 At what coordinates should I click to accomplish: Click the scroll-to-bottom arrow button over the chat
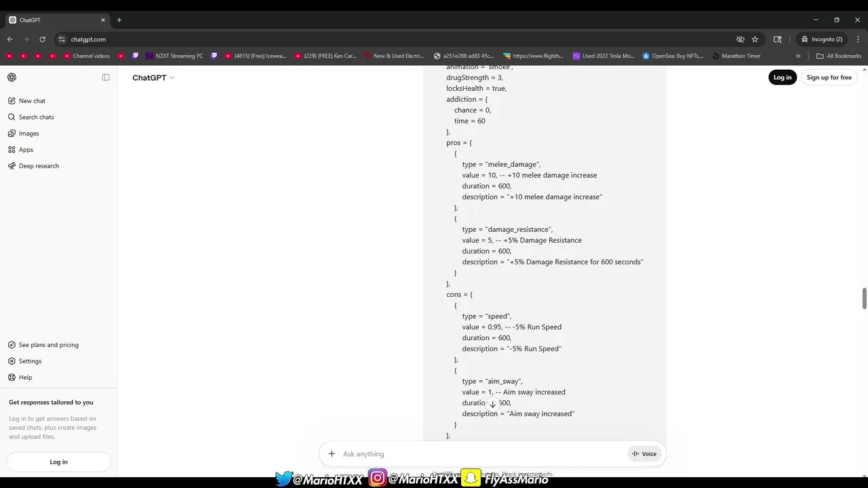tap(493, 404)
